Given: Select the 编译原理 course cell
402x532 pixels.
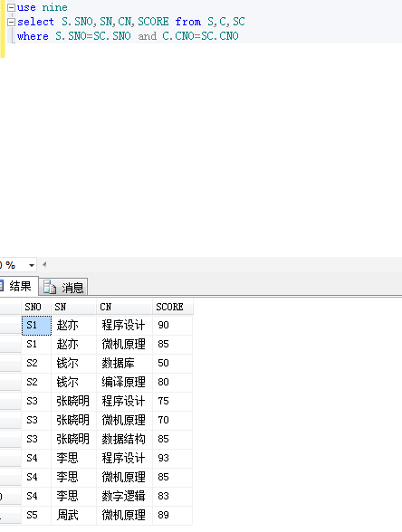Looking at the screenshot, I should [124, 383].
